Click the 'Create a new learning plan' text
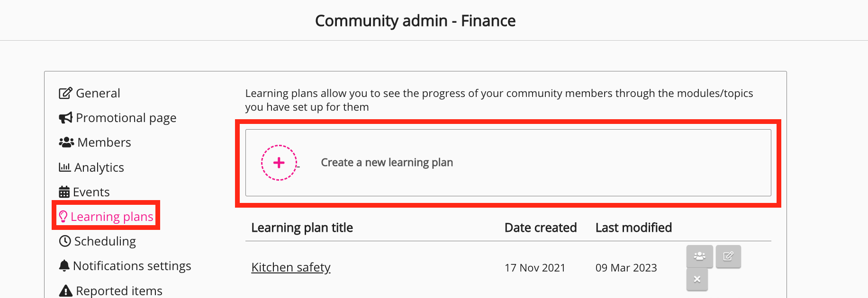Screen dimensions: 868x298 [x=387, y=163]
